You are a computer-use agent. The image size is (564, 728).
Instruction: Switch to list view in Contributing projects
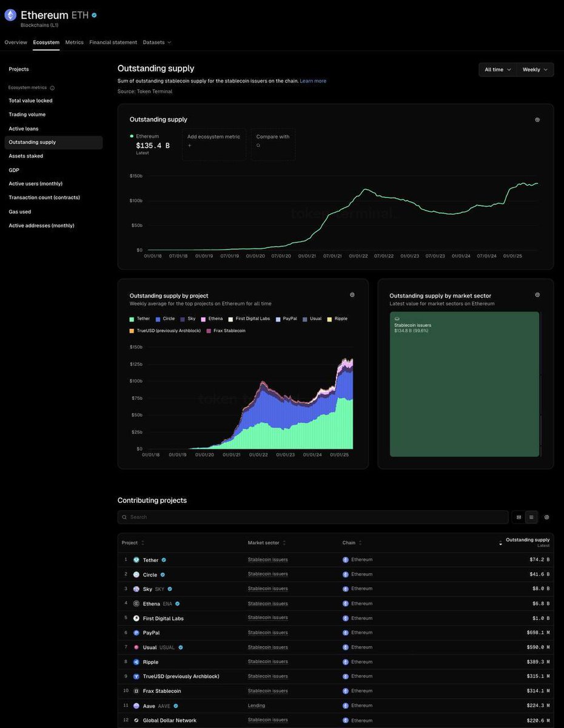click(531, 517)
